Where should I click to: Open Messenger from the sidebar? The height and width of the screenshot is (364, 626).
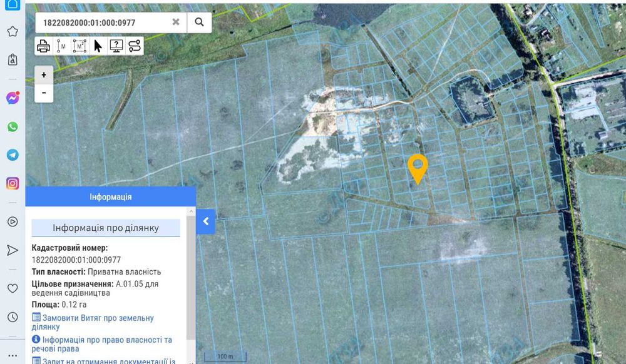click(13, 98)
